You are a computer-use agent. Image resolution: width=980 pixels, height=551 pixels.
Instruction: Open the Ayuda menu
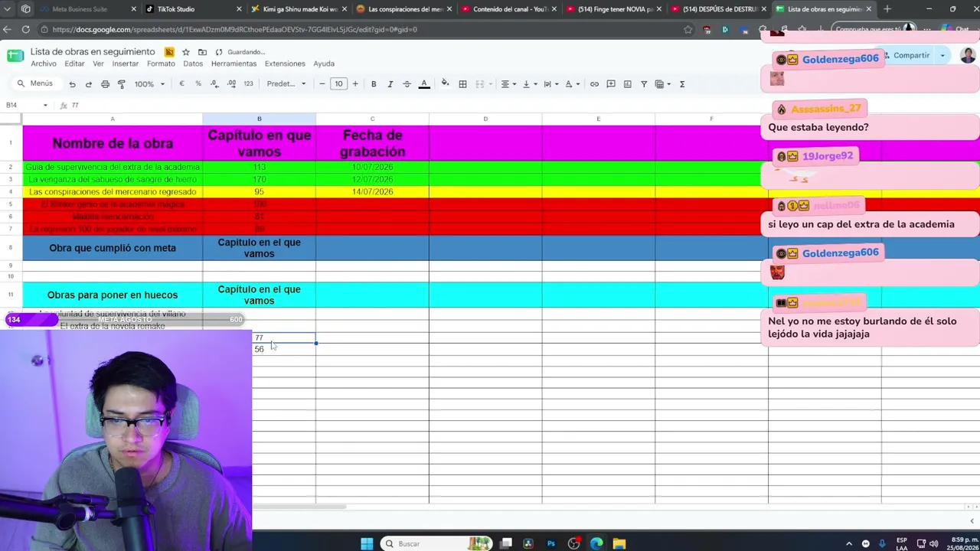324,64
